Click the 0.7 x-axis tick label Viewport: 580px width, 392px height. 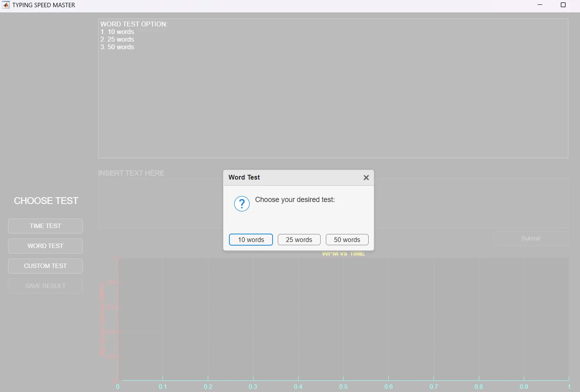tap(434, 387)
